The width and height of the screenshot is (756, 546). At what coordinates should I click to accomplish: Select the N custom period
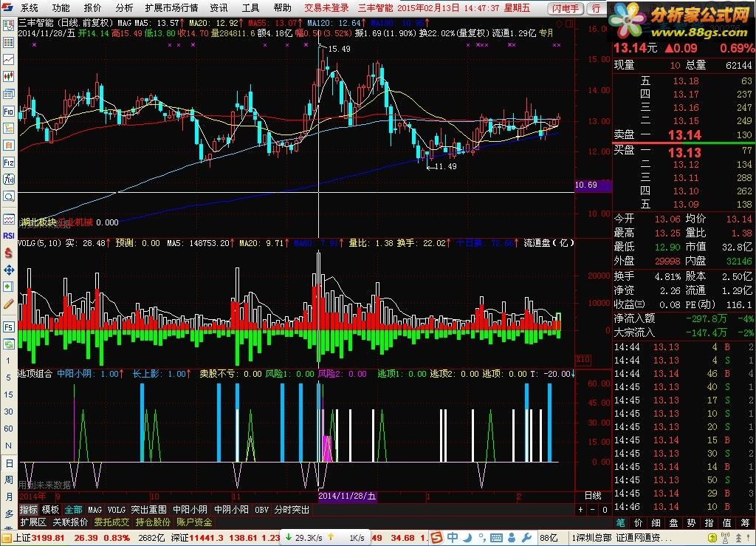pos(8,446)
